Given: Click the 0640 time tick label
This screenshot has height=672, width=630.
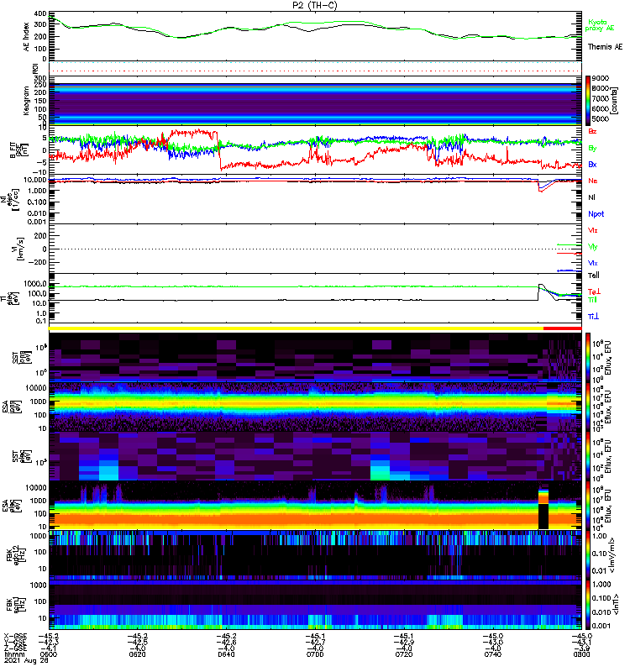Looking at the screenshot, I should pos(226,654).
